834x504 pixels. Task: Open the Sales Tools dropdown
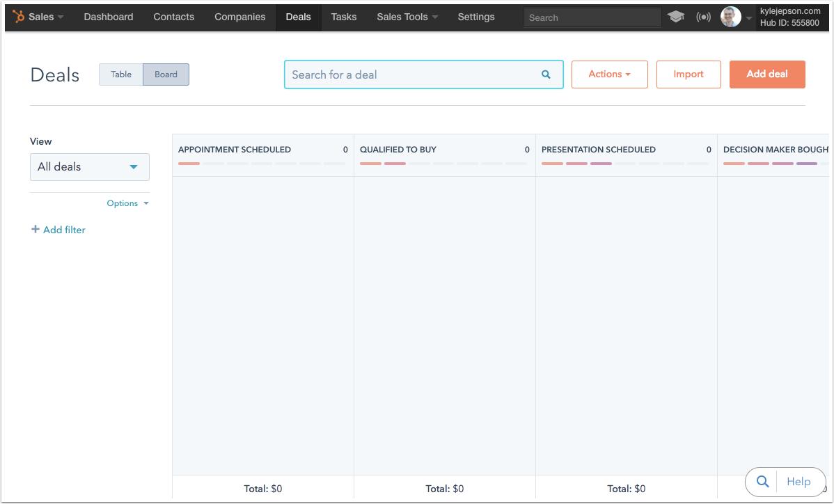pyautogui.click(x=407, y=17)
